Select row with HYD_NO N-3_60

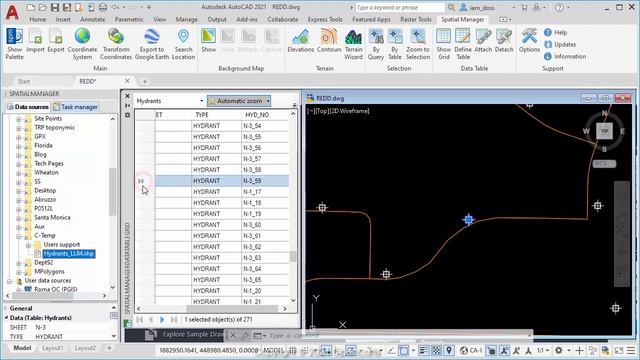[x=222, y=224]
